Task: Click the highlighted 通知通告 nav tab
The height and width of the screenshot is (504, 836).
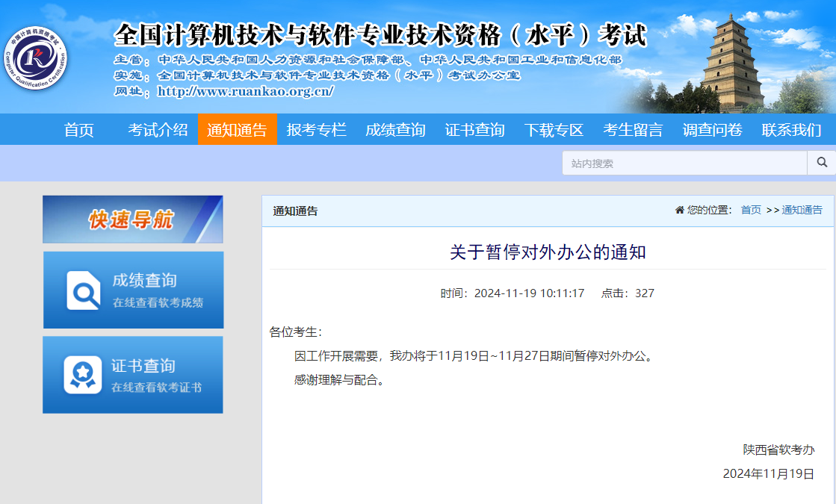Action: [x=238, y=129]
